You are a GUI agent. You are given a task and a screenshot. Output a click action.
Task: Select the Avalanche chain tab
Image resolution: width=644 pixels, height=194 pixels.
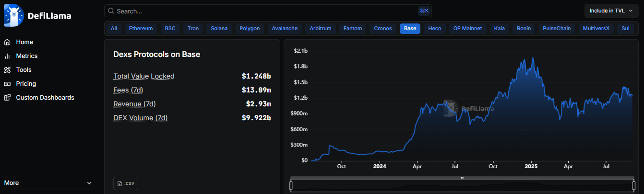point(285,29)
